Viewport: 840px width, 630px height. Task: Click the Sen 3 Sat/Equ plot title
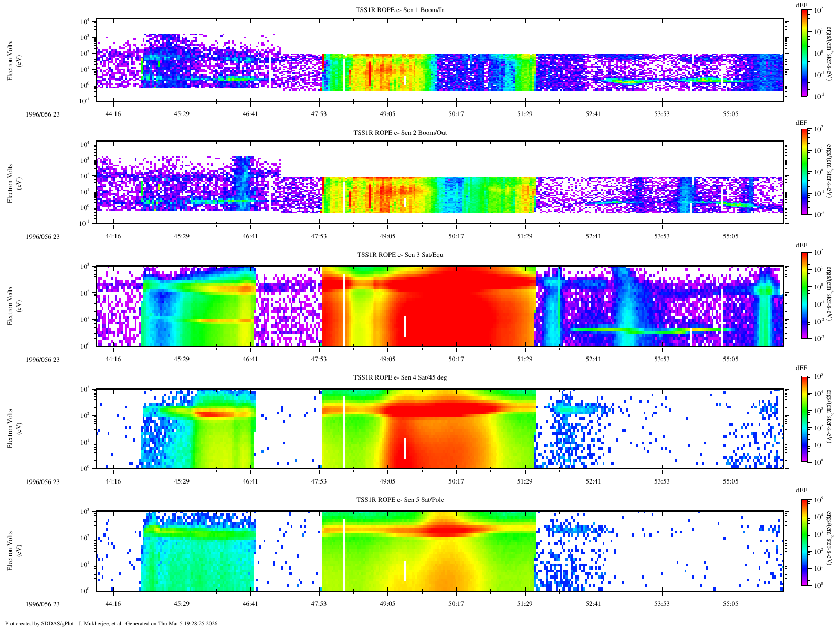click(x=401, y=255)
